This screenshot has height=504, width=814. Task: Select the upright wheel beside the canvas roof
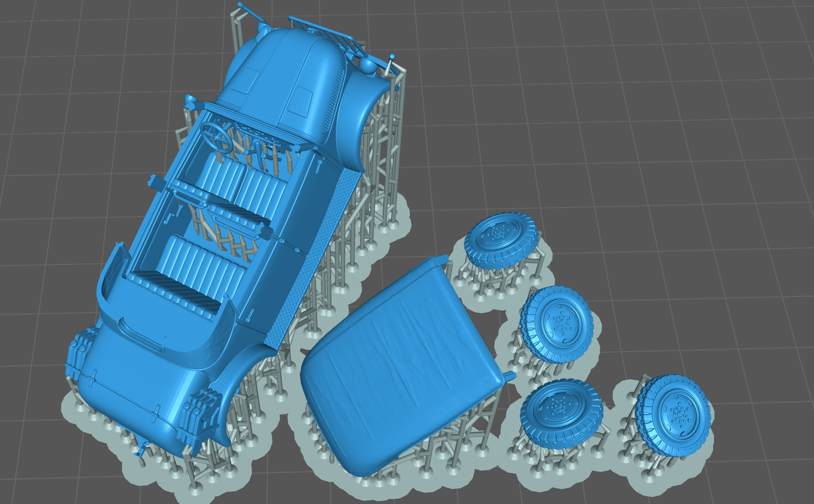pos(557,324)
